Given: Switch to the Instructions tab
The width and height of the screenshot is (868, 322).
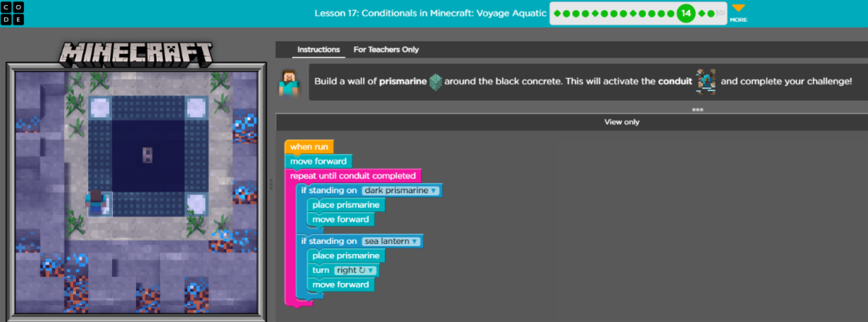Looking at the screenshot, I should (x=318, y=49).
